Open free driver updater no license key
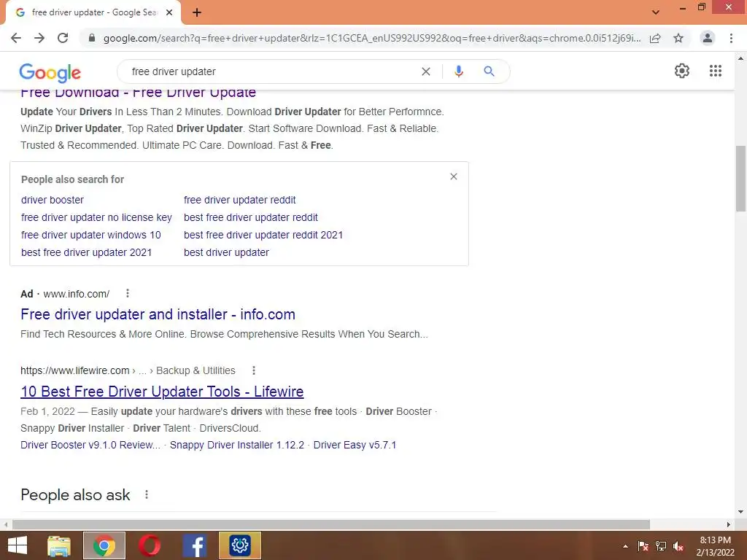Viewport: 747px width, 560px height. 96,217
